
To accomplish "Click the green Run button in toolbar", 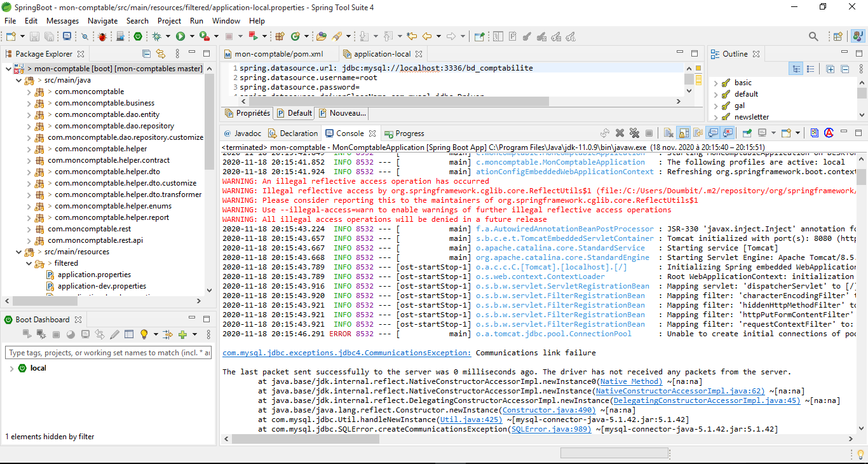I will pyautogui.click(x=180, y=37).
